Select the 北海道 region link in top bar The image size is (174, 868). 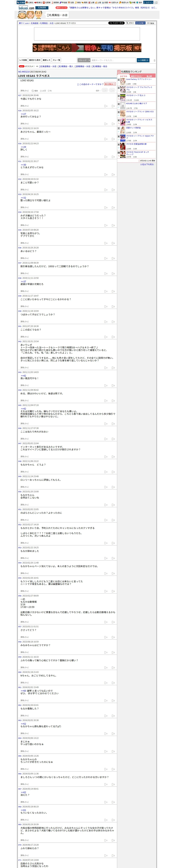[21, 2]
